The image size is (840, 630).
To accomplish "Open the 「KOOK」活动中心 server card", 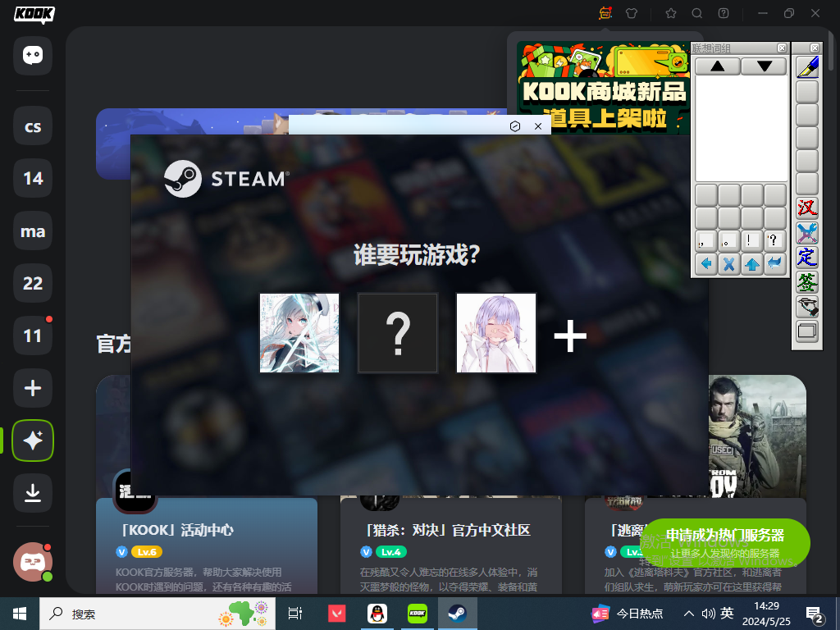I will pos(207,546).
